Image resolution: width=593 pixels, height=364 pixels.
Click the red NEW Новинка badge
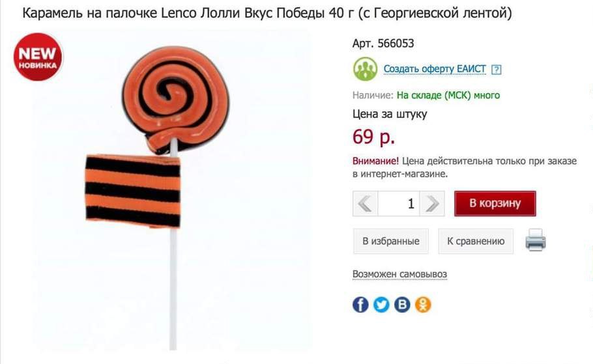[38, 57]
